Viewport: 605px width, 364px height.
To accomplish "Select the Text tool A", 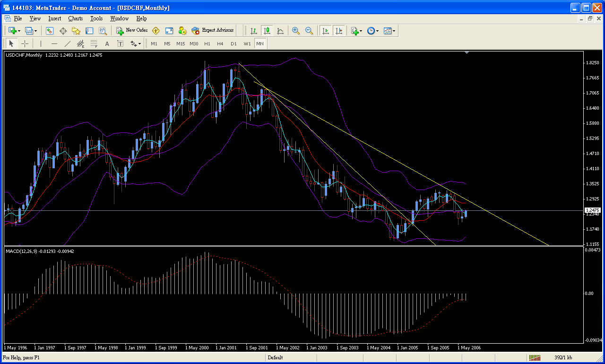I will tap(107, 43).
